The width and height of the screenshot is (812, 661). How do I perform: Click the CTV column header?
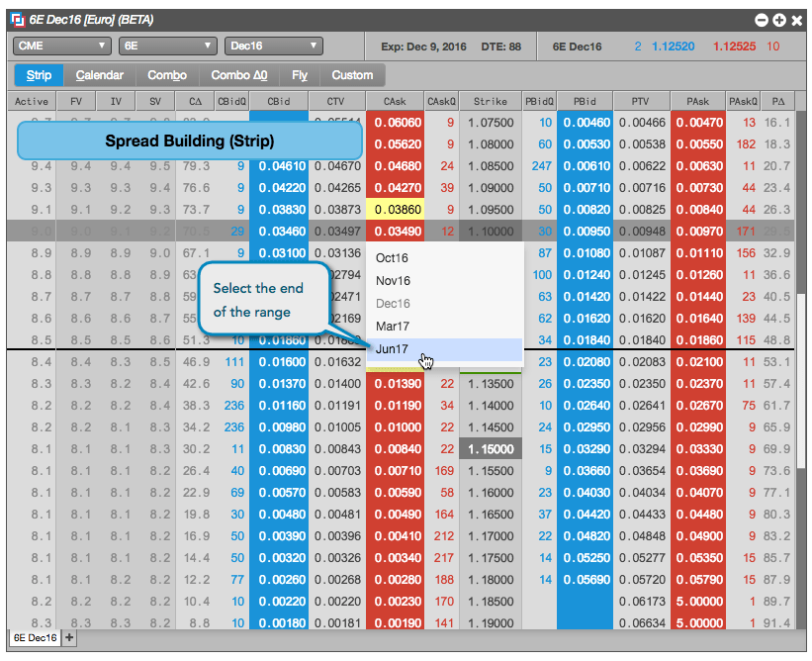click(336, 102)
